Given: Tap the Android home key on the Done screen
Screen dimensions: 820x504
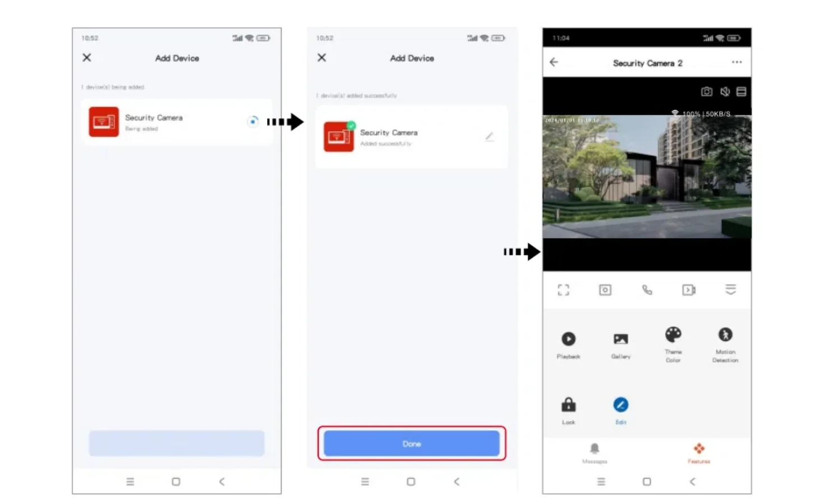Looking at the screenshot, I should tap(411, 482).
